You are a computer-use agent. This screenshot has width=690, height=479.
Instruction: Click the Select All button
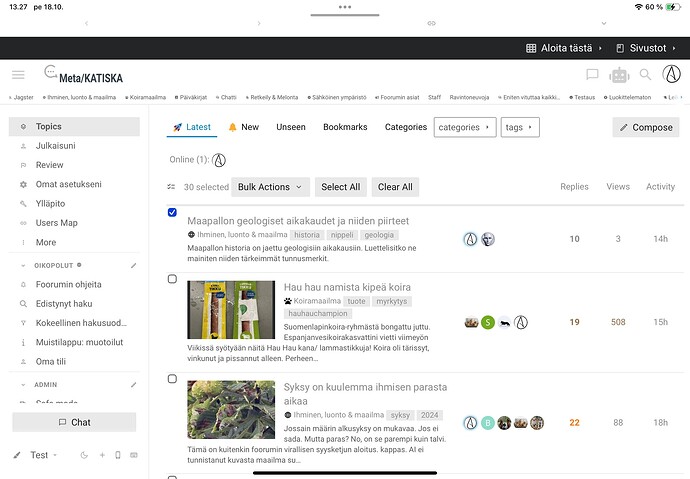341,187
